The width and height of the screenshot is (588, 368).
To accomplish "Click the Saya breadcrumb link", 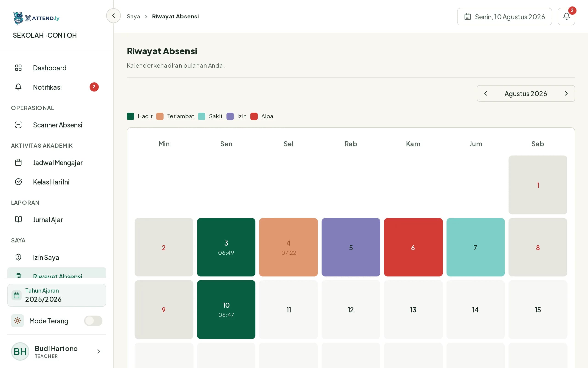I will [133, 16].
